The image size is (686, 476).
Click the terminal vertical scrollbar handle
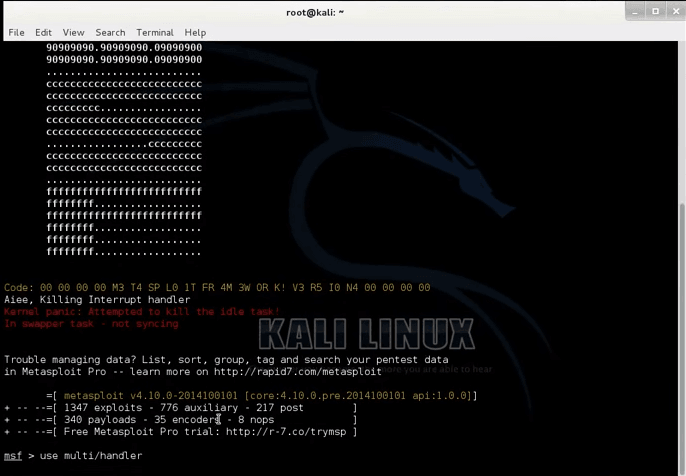click(x=682, y=339)
